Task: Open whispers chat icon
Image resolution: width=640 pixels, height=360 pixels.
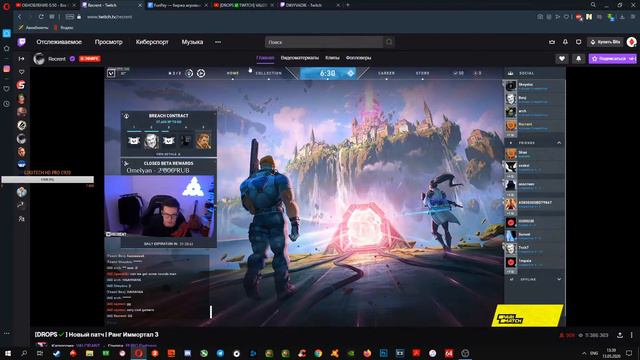Action: (x=578, y=42)
